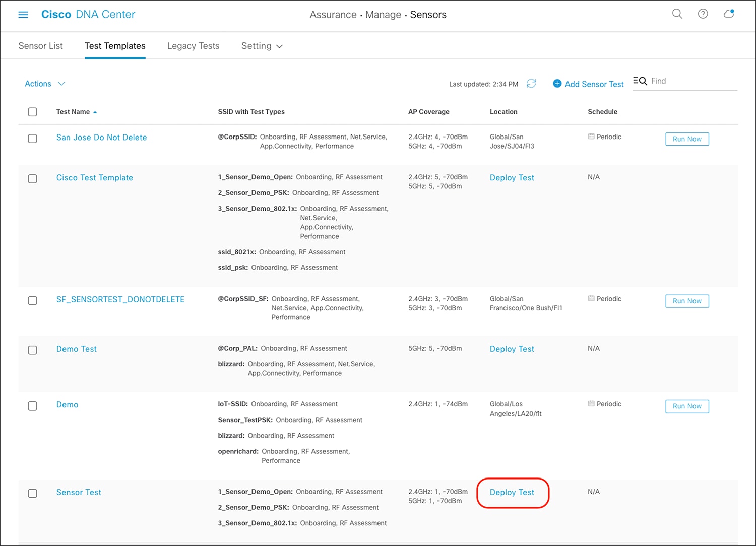Click Assurance in the breadcrumb title
Image resolution: width=756 pixels, height=546 pixels.
tap(333, 15)
